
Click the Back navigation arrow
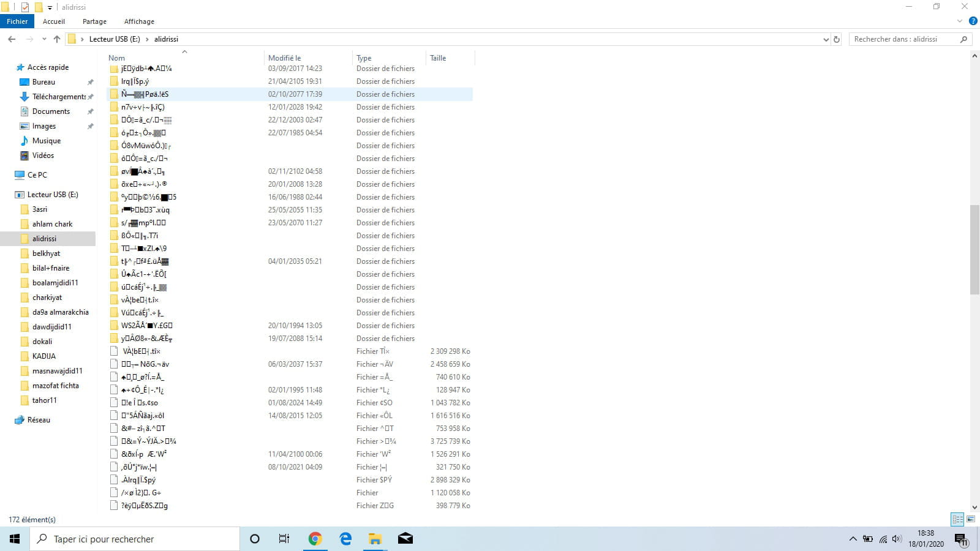coord(12,39)
